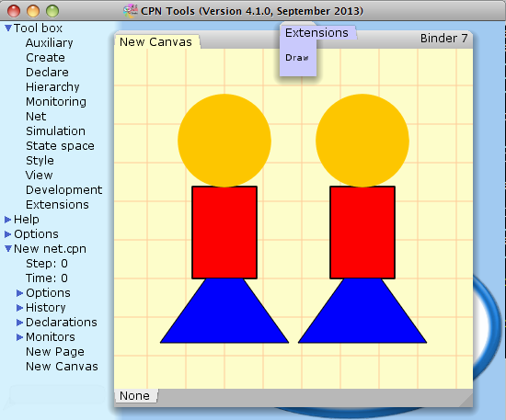Select the New Canvas tab
506x420 pixels.
[x=155, y=42]
